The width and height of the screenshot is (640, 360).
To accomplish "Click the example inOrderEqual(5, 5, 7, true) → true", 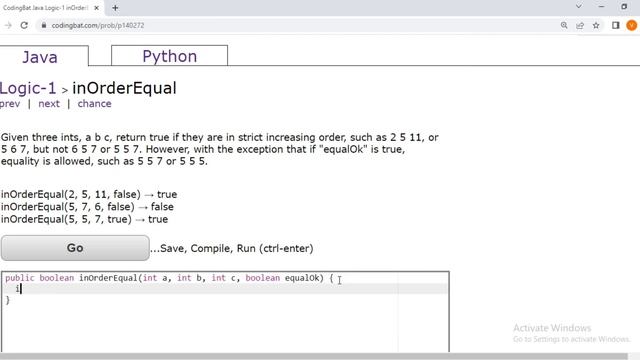I will click(84, 219).
